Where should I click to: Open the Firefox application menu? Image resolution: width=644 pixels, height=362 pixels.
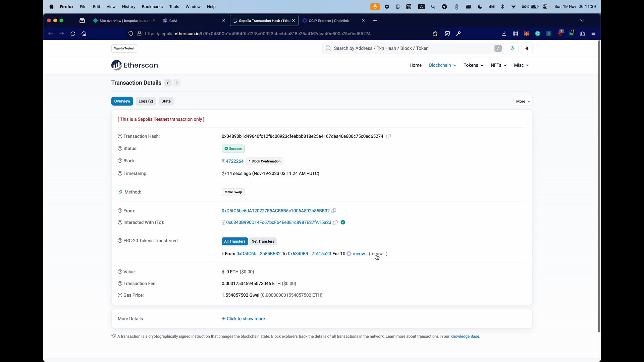[593, 34]
